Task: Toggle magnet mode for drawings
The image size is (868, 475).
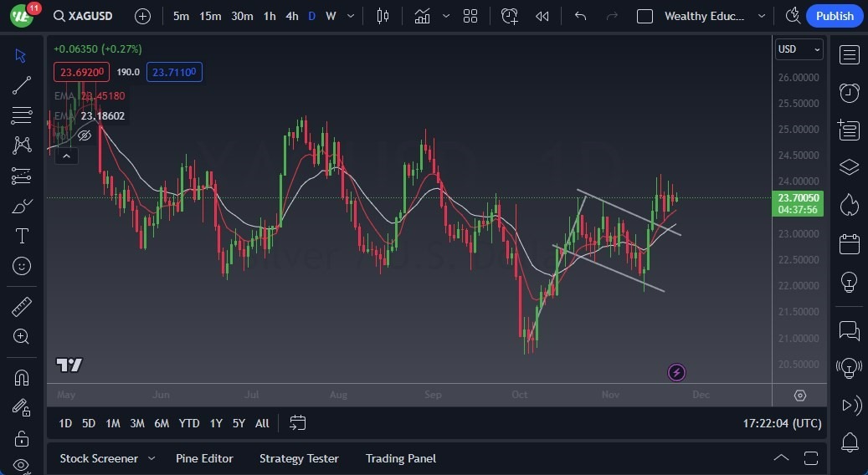Action: 22,377
